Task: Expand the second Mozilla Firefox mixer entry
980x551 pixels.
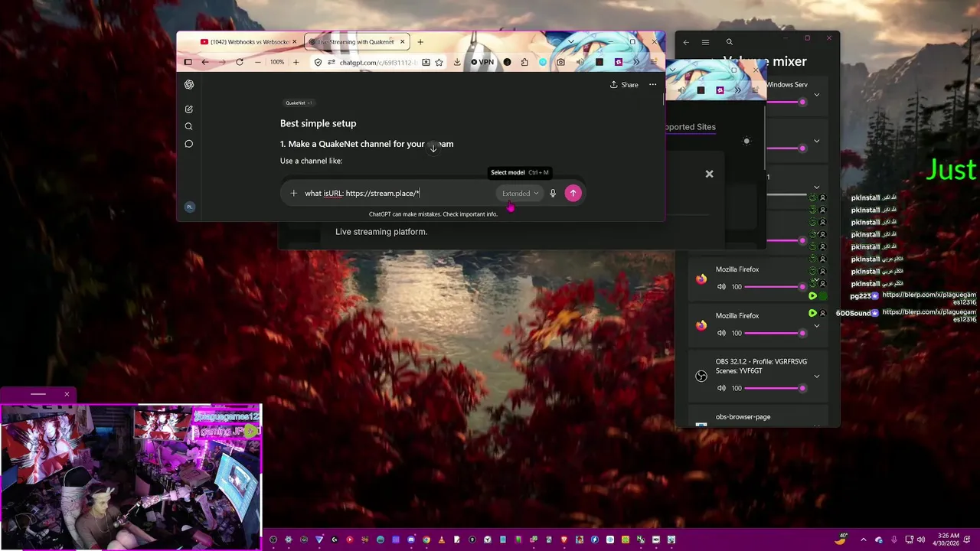Action: [x=816, y=325]
